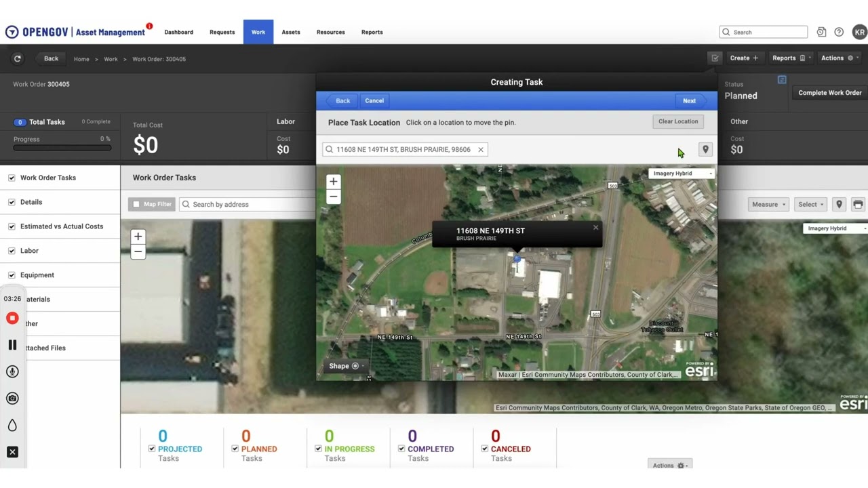Open the Dashboard menu
868x488 pixels.
coord(178,32)
